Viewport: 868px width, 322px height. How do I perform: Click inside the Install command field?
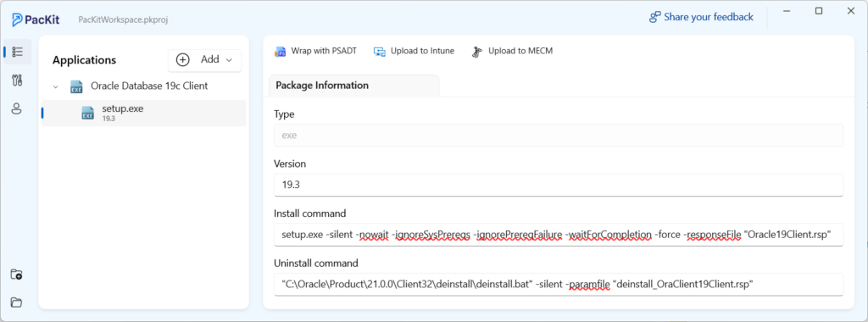coord(559,235)
